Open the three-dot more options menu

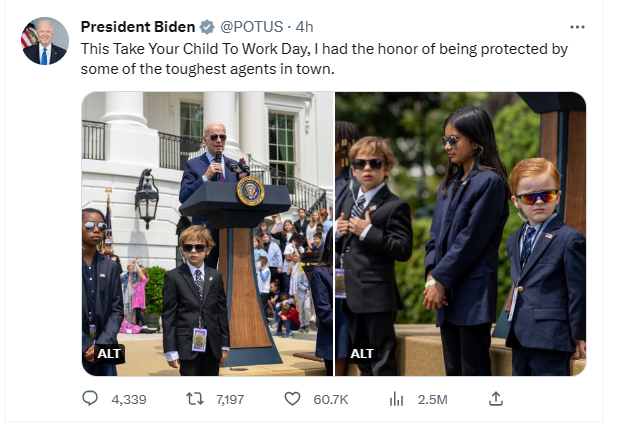click(577, 26)
